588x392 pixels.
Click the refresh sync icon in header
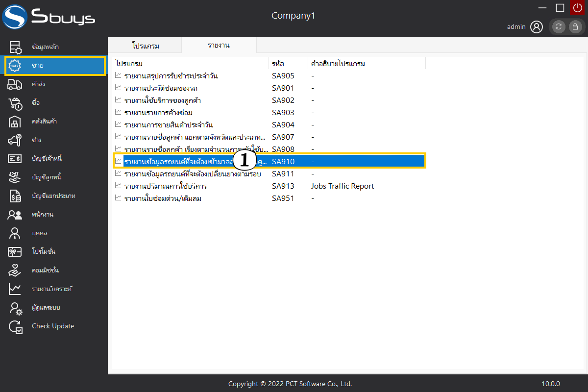point(559,27)
